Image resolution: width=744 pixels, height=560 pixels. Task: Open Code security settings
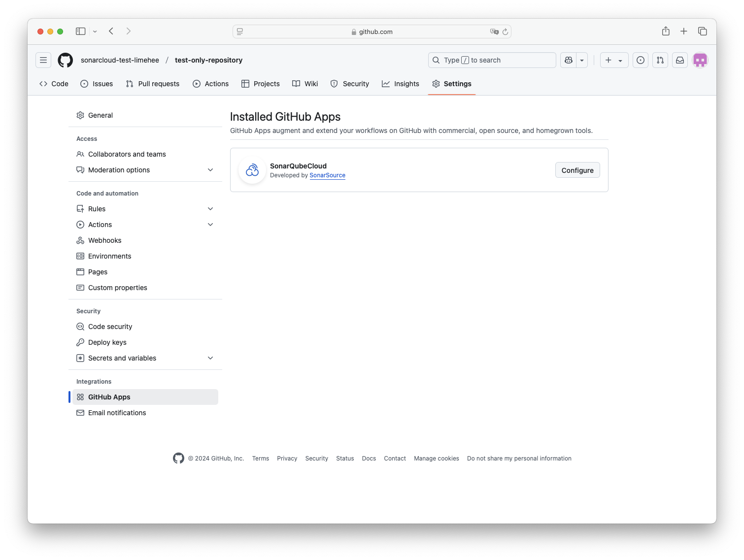pos(145,327)
